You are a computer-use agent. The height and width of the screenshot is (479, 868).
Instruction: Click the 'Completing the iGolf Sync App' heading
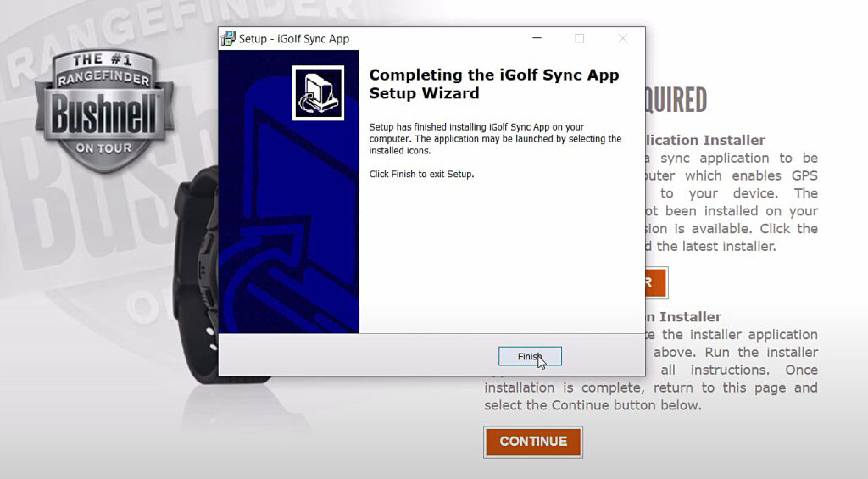point(494,84)
